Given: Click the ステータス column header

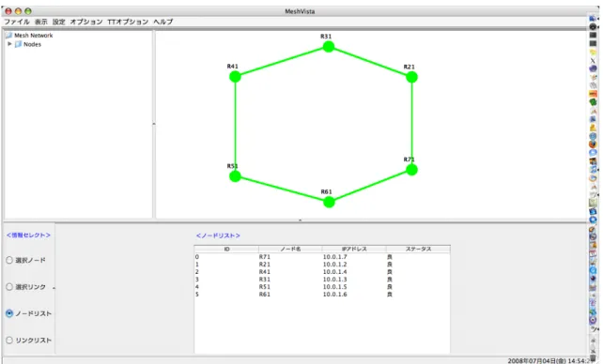Looking at the screenshot, I should coord(418,250).
